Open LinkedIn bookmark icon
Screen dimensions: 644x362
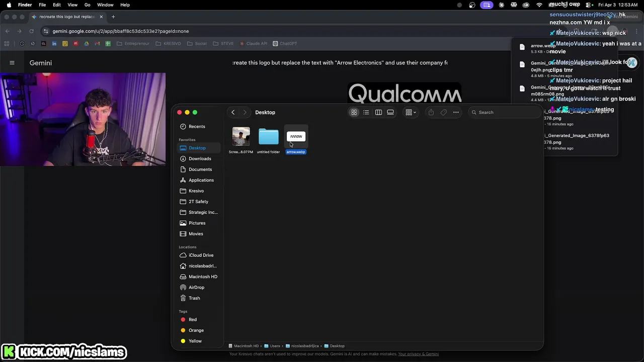[x=54, y=44]
